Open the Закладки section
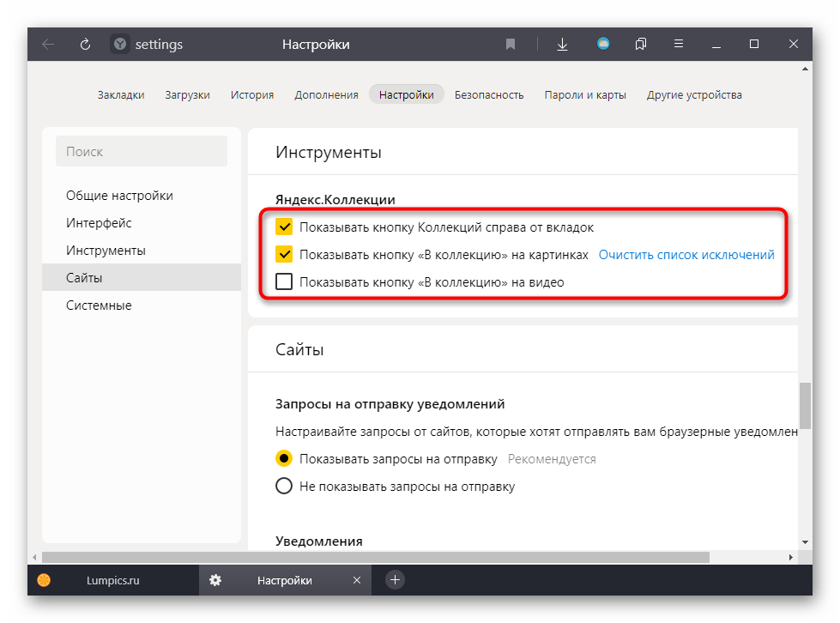 click(121, 94)
